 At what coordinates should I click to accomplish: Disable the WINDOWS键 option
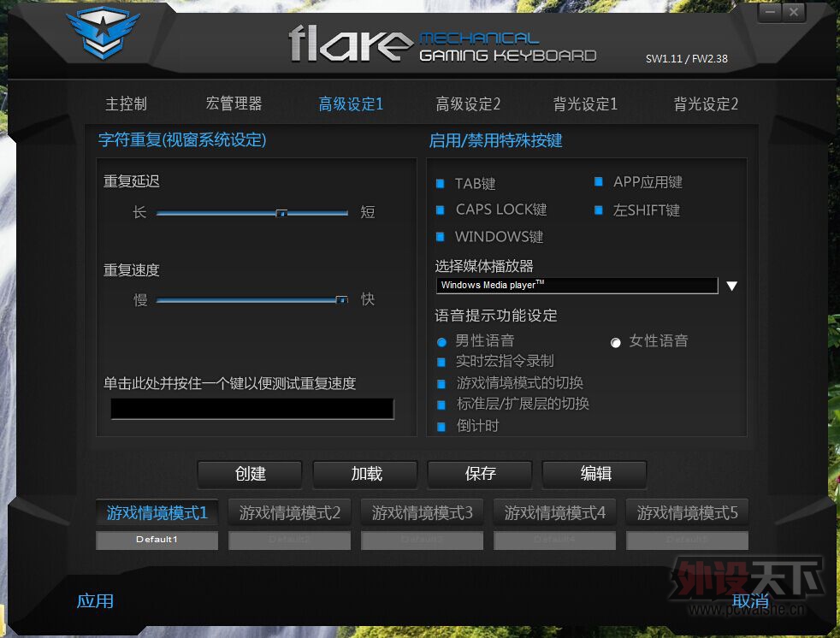(442, 237)
